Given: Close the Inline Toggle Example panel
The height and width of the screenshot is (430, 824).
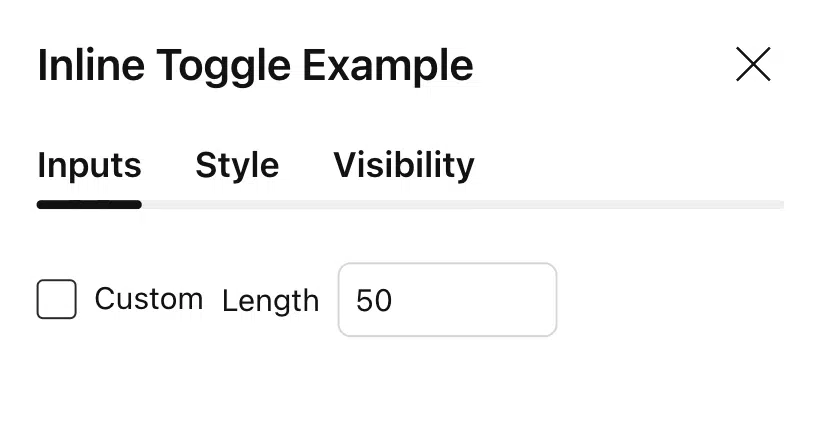Looking at the screenshot, I should pos(753,65).
